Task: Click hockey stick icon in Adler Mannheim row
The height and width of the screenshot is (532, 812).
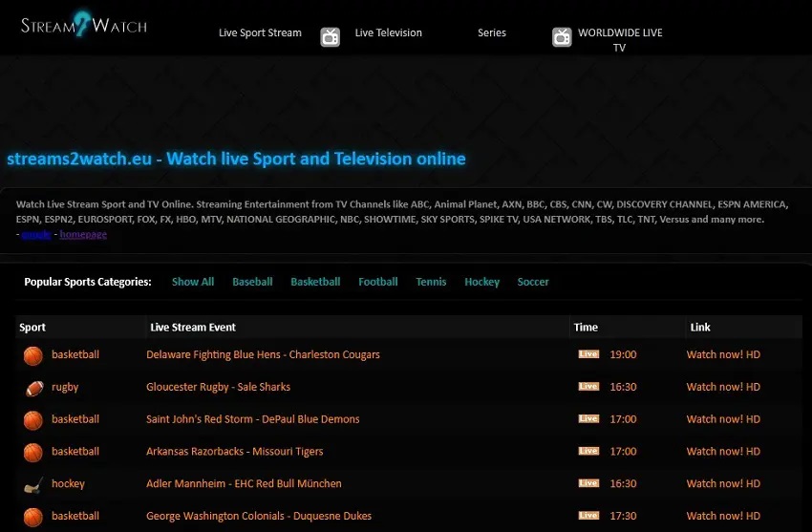Action: (x=33, y=485)
